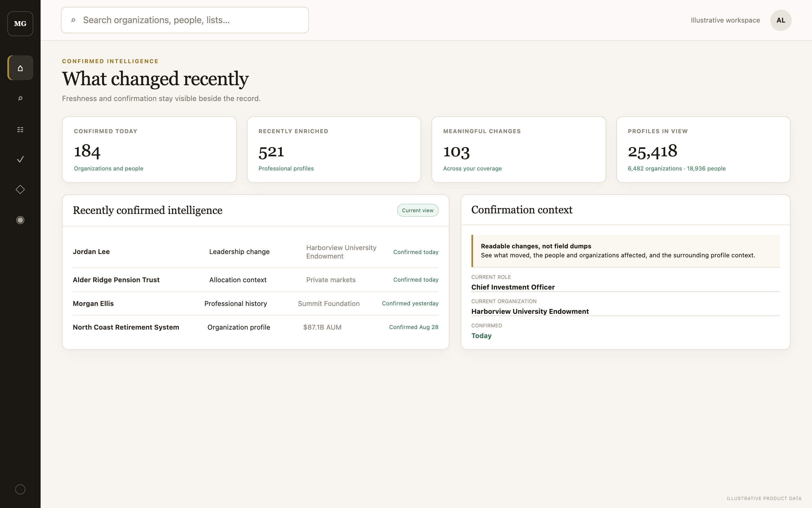This screenshot has height=508, width=812.
Task: Click the empty circle icon at sidebar bottom
Action: (20, 489)
